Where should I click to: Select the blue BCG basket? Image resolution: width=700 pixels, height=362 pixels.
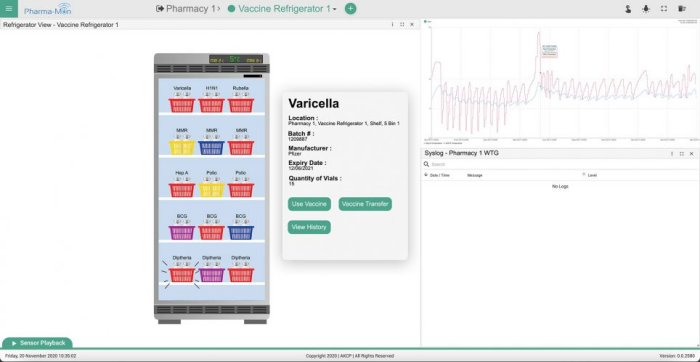241,233
